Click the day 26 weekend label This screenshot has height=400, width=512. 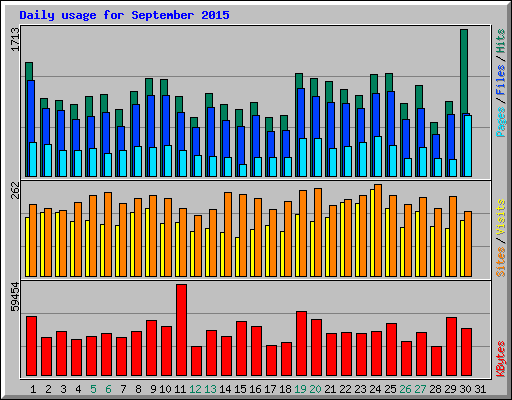pos(405,389)
